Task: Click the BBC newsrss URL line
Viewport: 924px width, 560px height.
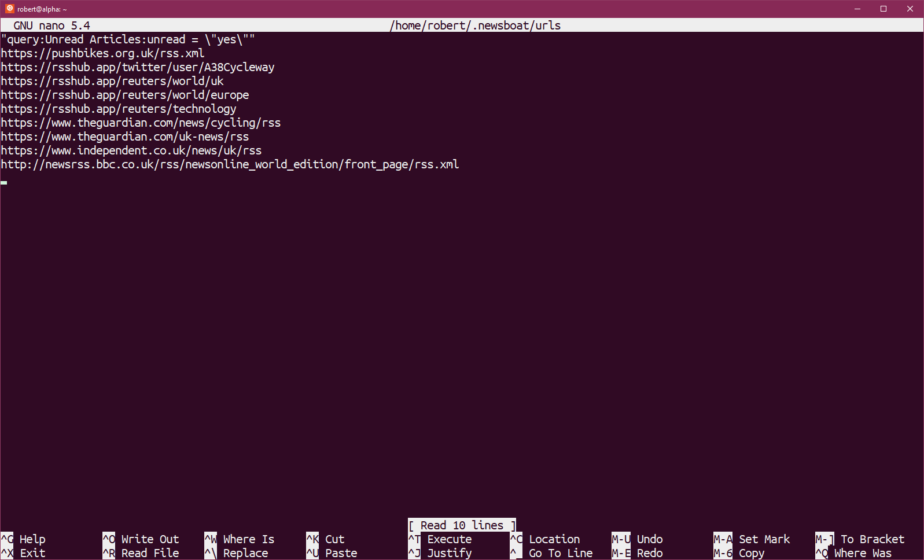Action: tap(230, 164)
